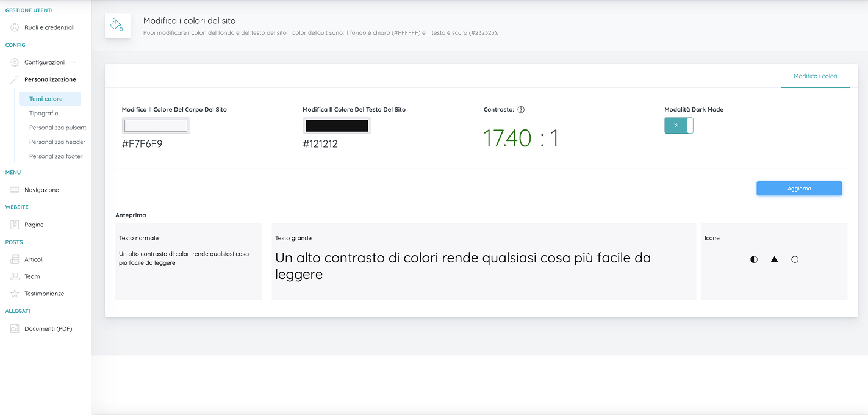Click the Documenti (PDF) image icon
This screenshot has width=868, height=415.
pos(15,328)
